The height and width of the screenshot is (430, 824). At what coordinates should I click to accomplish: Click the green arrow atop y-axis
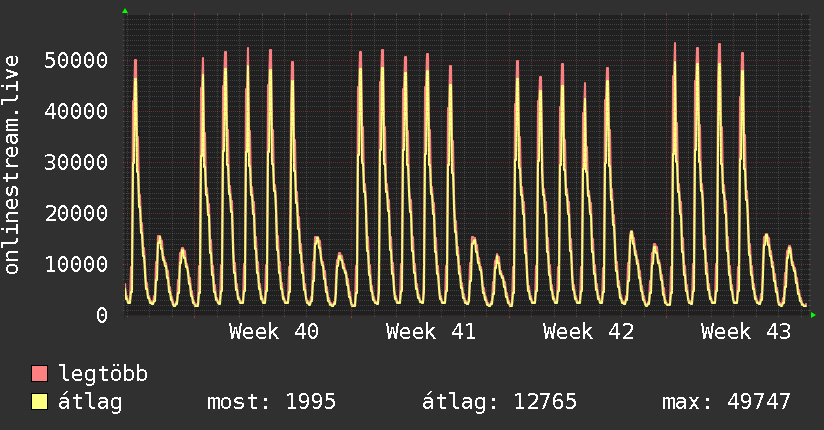[x=125, y=11]
